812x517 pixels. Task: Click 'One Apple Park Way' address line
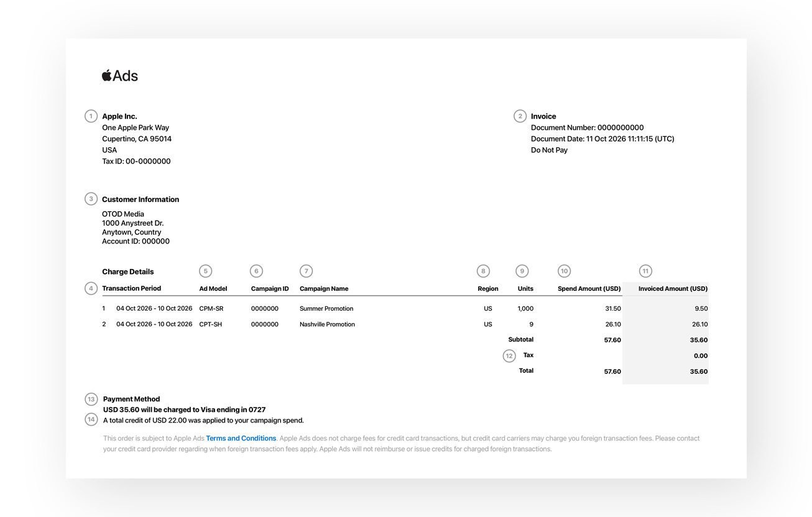(x=136, y=127)
